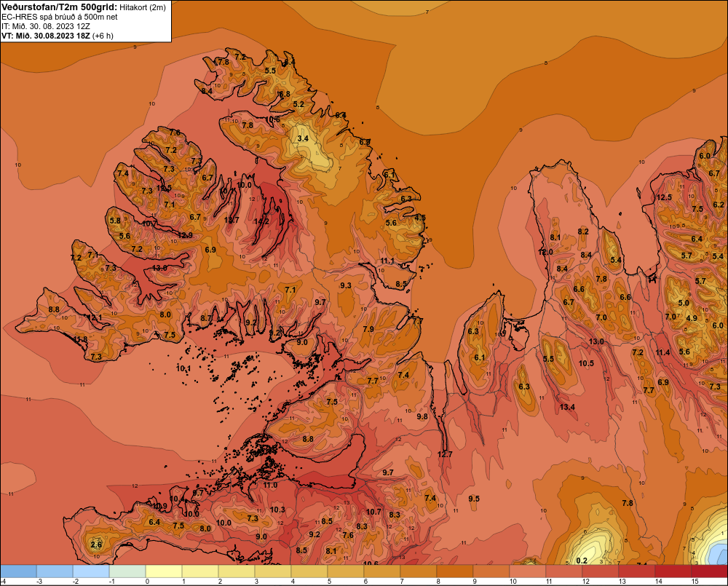Click the legend tick label '-4'
Viewport: 728px width, 586px height.
coord(3,582)
